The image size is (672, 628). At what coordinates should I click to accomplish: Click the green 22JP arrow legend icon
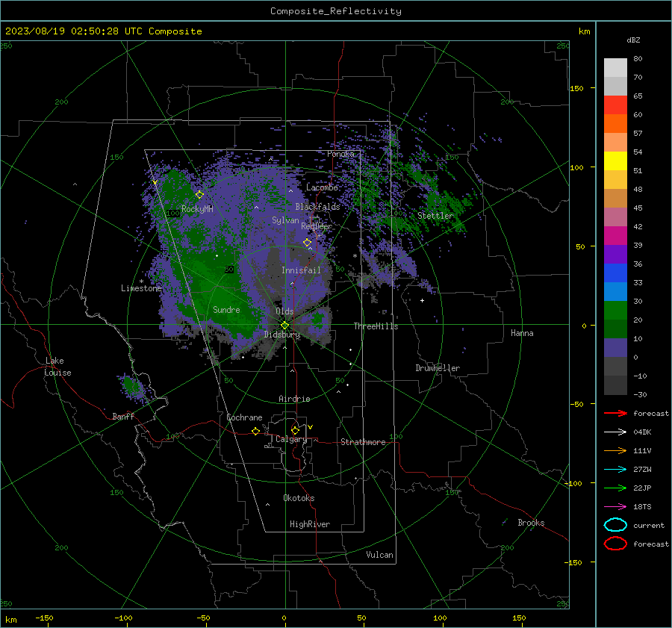click(615, 488)
